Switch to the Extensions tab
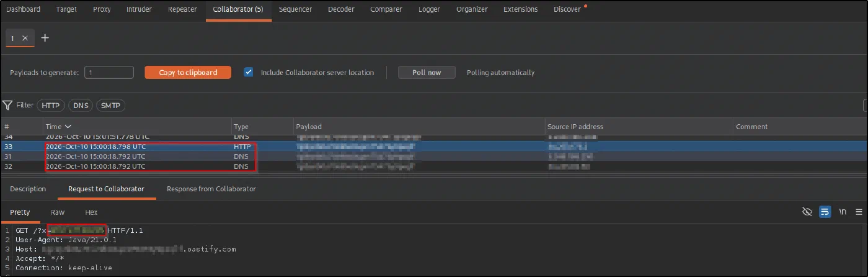The image size is (868, 277). (520, 9)
